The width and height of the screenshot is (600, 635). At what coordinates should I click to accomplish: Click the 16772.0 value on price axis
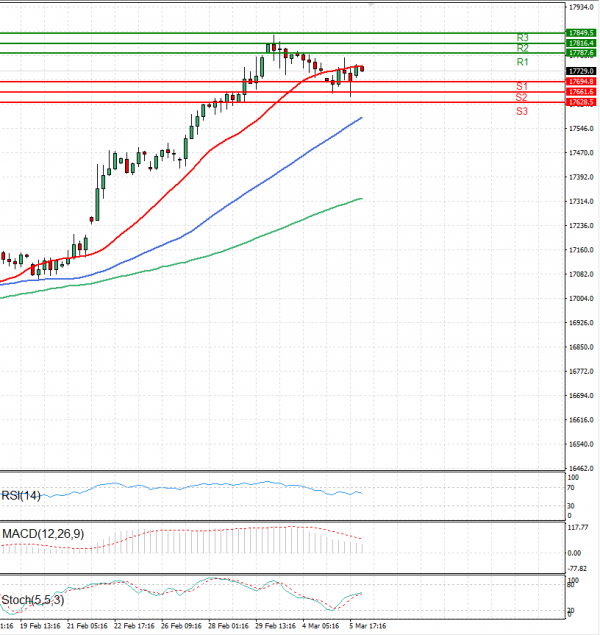point(581,371)
